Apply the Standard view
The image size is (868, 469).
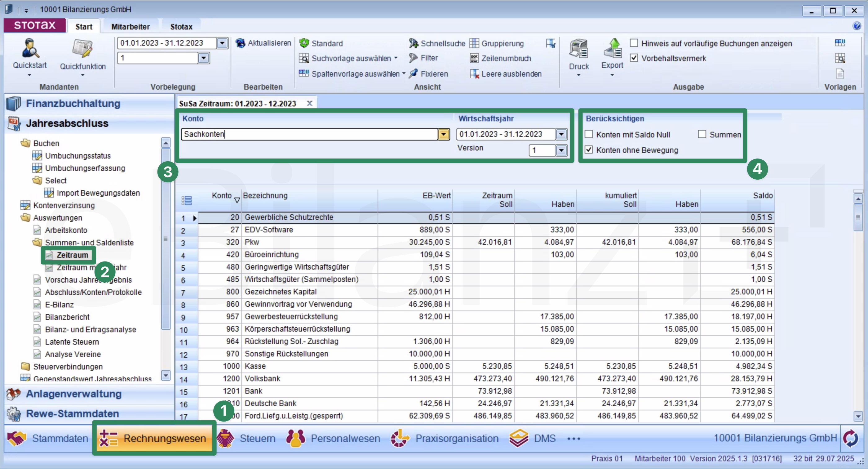click(321, 43)
